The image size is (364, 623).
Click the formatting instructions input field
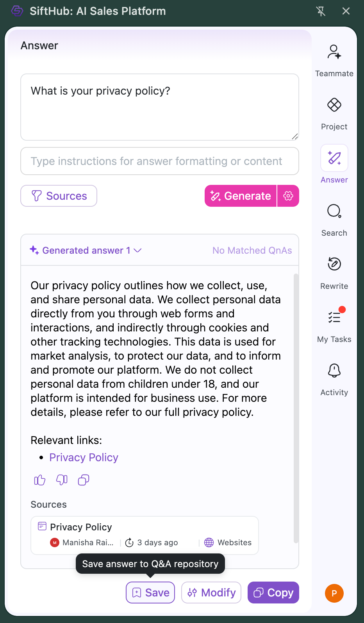coord(159,161)
